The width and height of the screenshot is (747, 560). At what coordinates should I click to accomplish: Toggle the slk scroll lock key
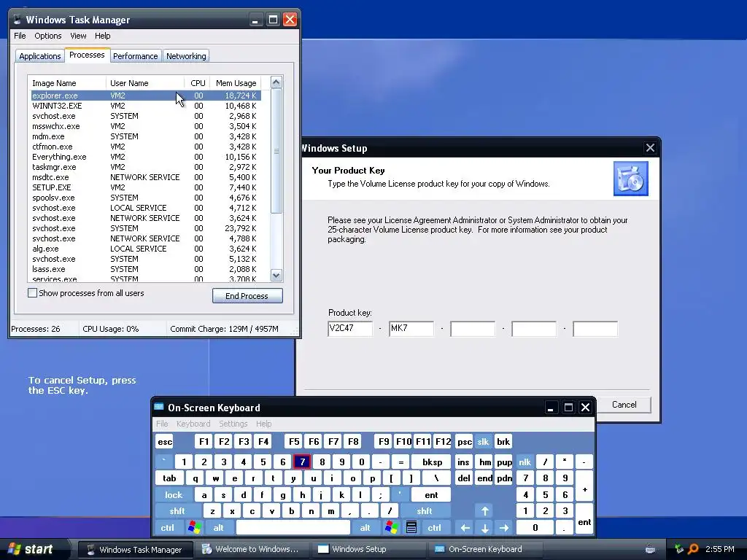tap(483, 441)
